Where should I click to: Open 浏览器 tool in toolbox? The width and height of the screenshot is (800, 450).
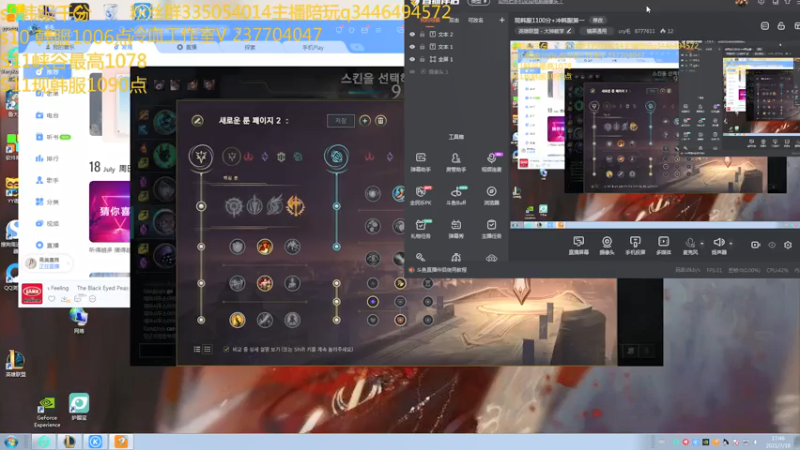coord(491,195)
